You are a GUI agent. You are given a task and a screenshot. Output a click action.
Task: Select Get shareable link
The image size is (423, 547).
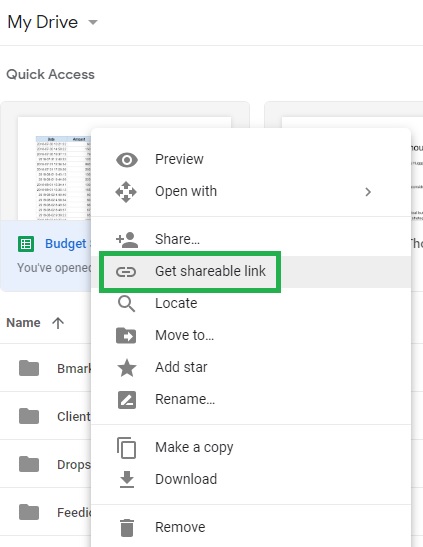[251, 271]
